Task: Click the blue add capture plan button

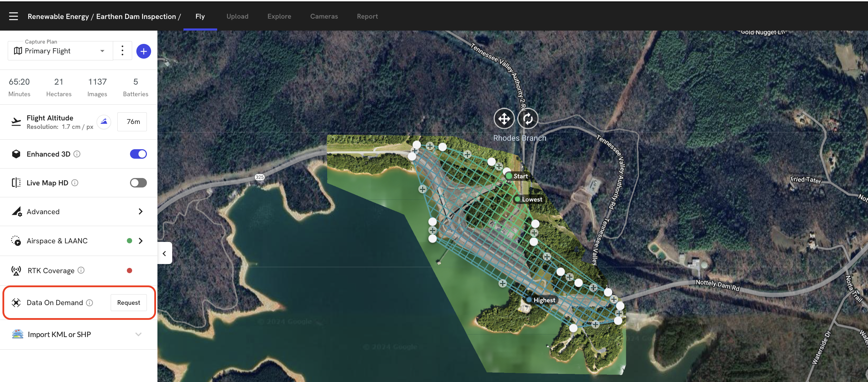Action: [144, 51]
